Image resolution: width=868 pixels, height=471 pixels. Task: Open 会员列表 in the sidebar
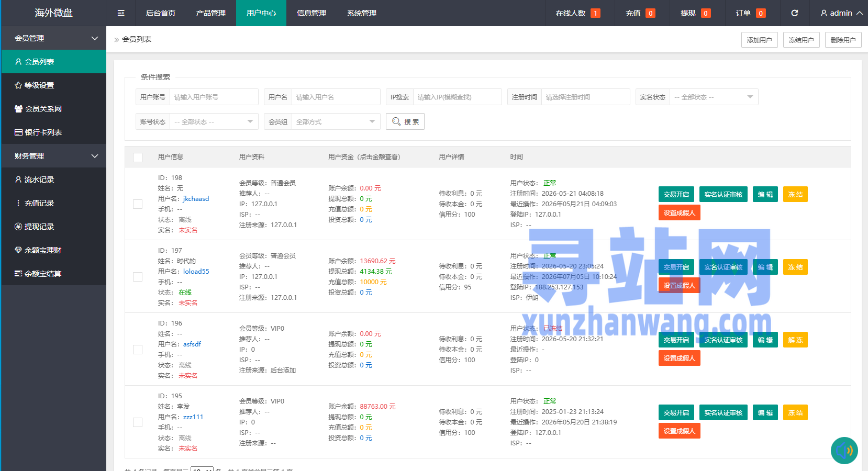coord(54,62)
